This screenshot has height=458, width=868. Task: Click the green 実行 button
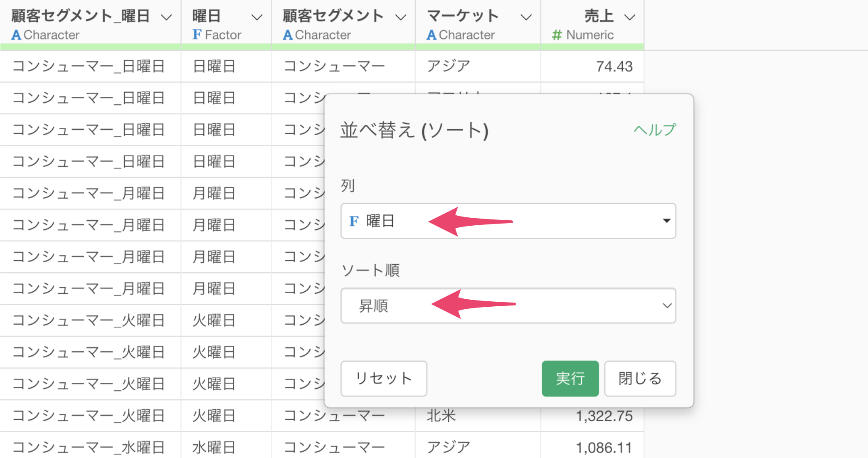570,378
